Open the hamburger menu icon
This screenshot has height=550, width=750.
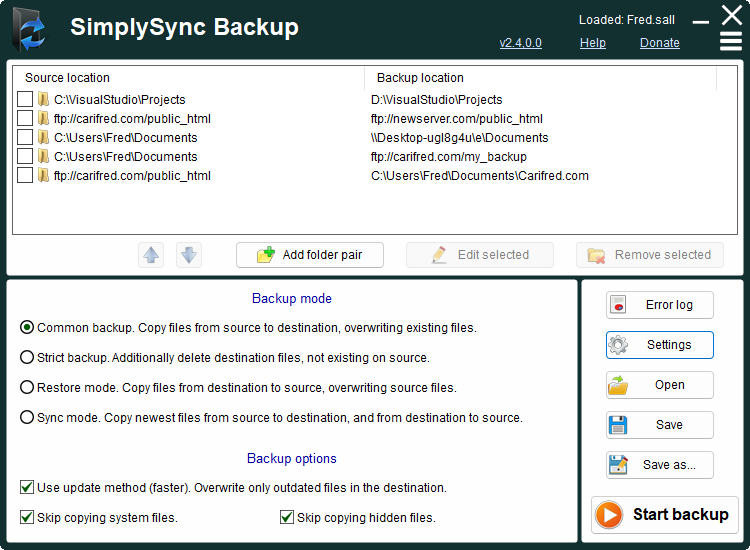pyautogui.click(x=731, y=42)
